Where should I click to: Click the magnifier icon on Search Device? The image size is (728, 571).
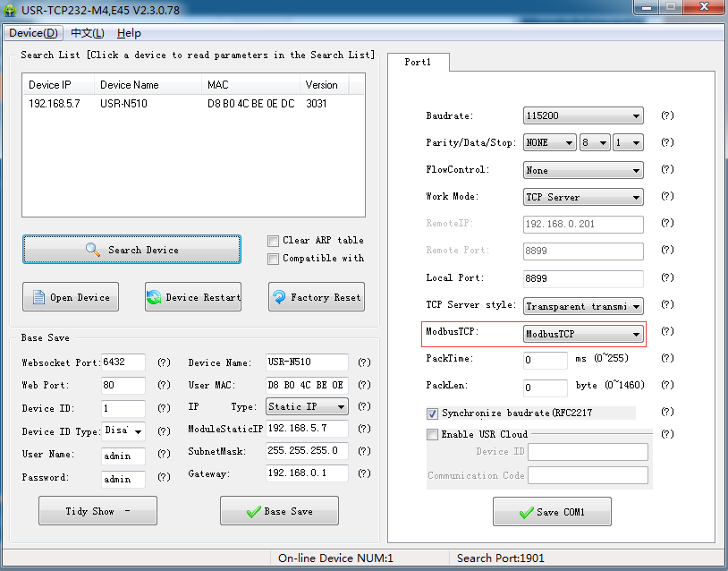93,250
